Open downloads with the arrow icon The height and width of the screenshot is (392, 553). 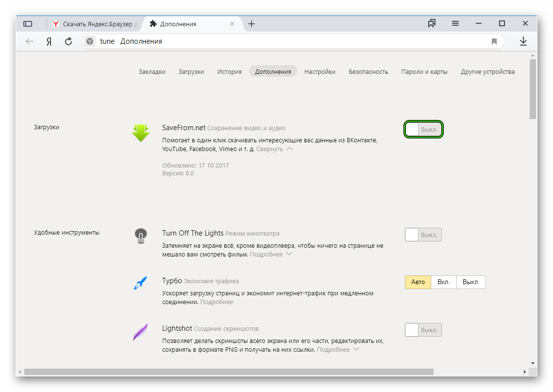click(523, 41)
